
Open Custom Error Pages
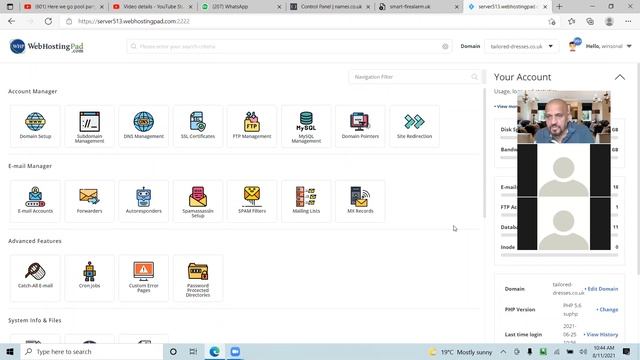point(144,278)
